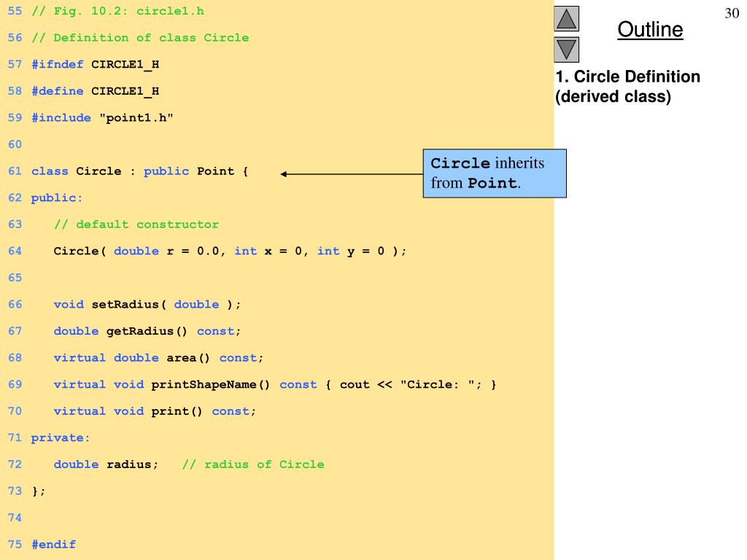Click the 'virtual void print() const;' line
Viewport: 747px width, 560px height.
click(155, 411)
